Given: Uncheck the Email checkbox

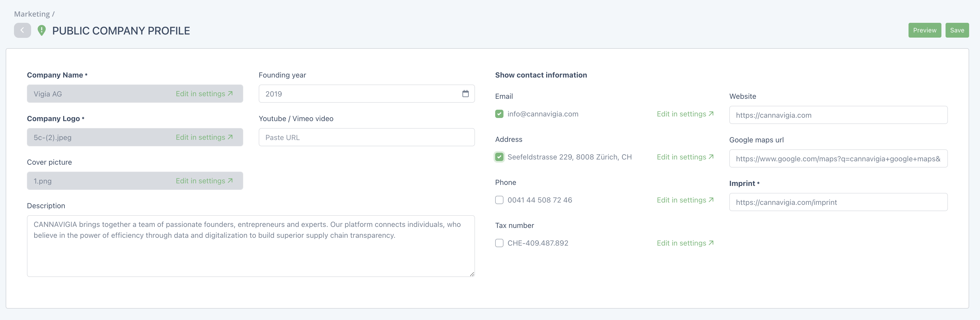Looking at the screenshot, I should 499,114.
